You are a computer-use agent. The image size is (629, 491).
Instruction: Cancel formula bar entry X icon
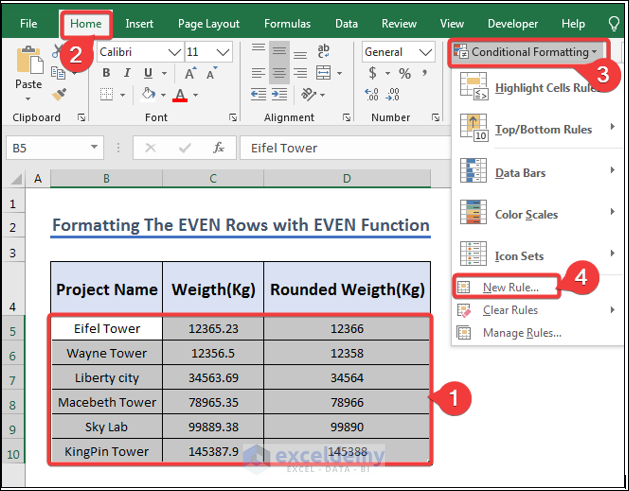click(x=150, y=148)
